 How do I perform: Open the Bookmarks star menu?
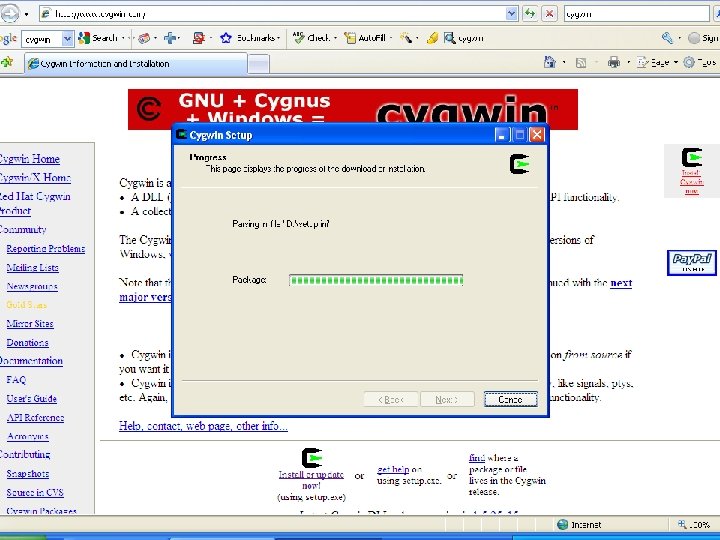pos(249,38)
